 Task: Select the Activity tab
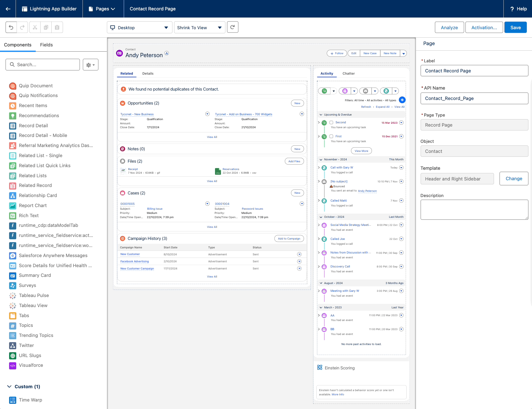[327, 73]
